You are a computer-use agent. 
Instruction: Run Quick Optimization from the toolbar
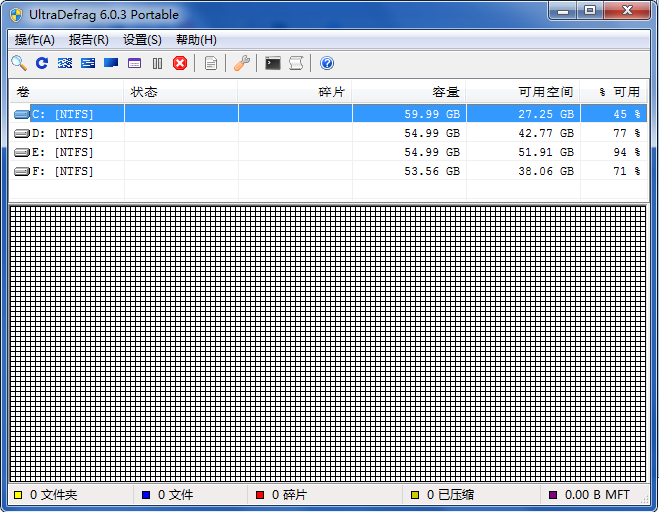click(88, 63)
